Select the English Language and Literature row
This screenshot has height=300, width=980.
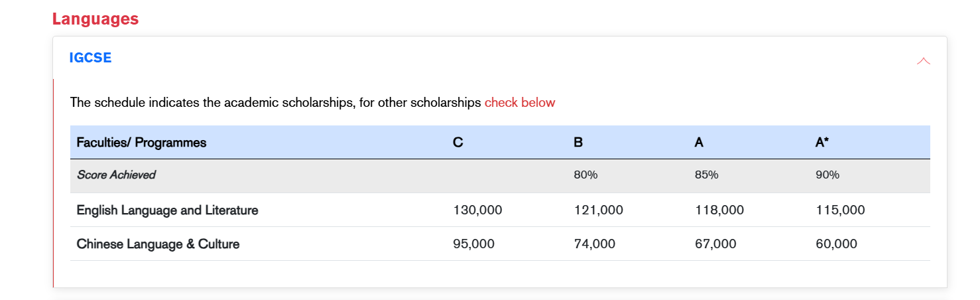point(167,210)
